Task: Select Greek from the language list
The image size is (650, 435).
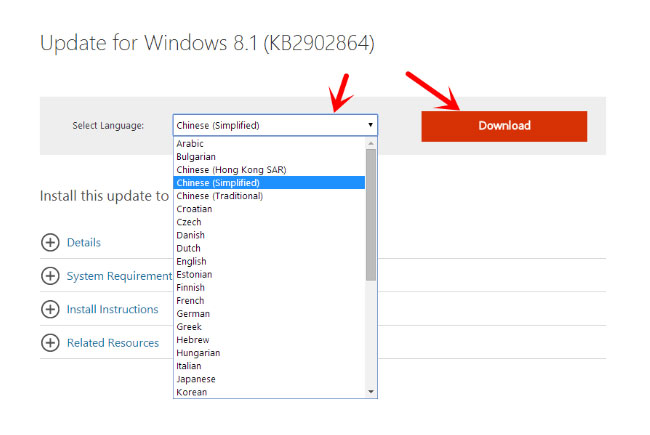Action: pyautogui.click(x=269, y=326)
